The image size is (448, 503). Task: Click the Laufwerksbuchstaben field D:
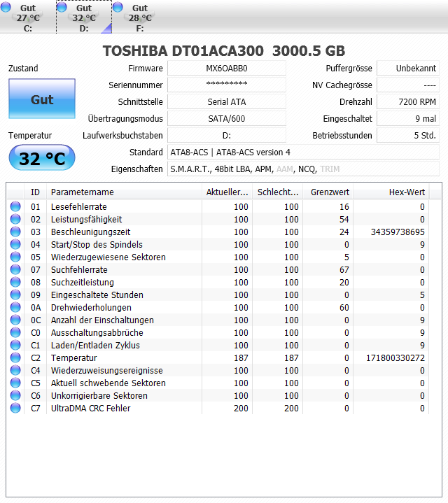pyautogui.click(x=227, y=136)
